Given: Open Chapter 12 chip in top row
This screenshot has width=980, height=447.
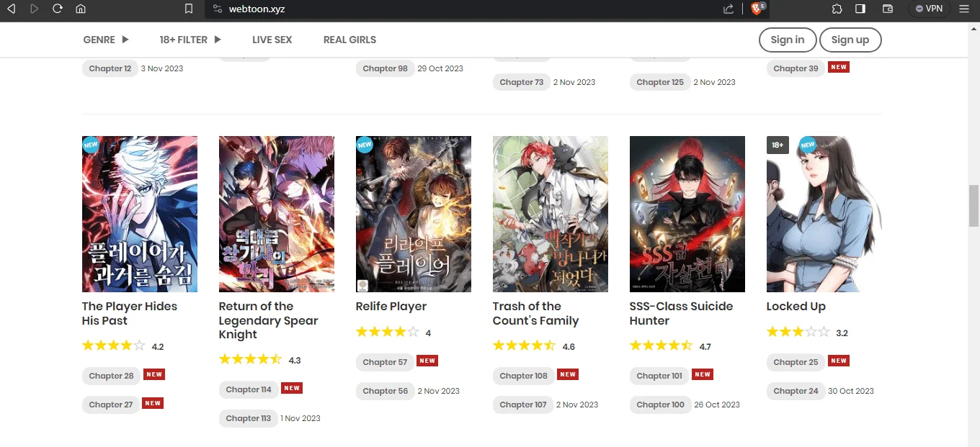Looking at the screenshot, I should click(x=110, y=68).
